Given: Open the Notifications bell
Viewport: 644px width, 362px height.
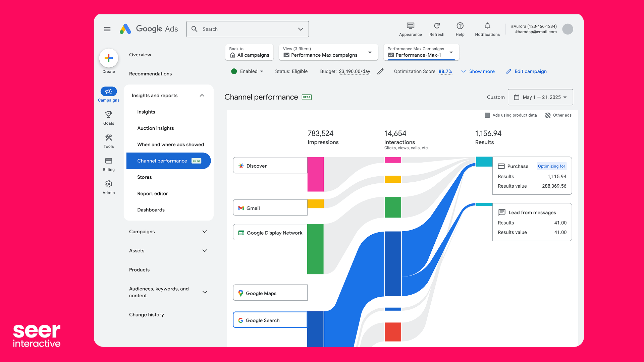Looking at the screenshot, I should [487, 26].
